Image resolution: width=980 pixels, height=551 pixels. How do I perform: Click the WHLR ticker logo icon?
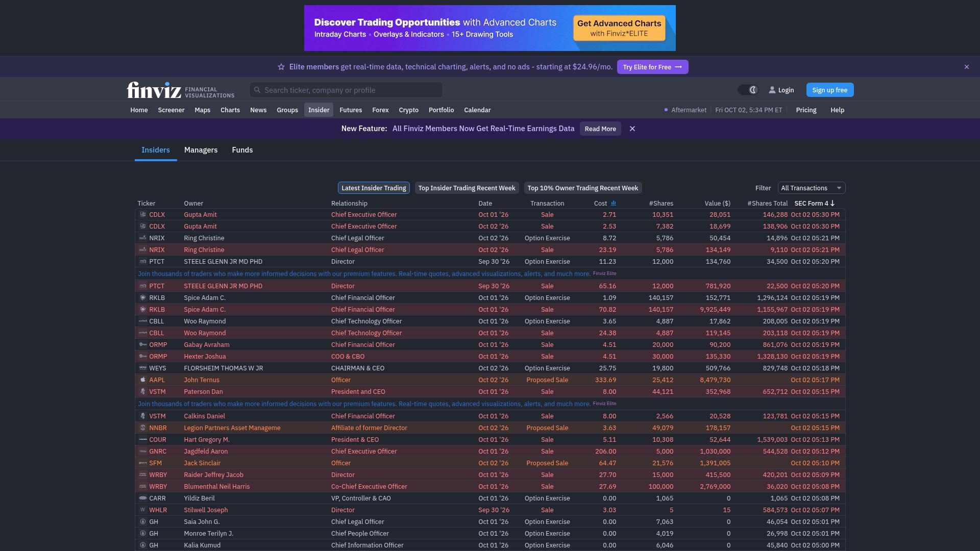point(143,510)
